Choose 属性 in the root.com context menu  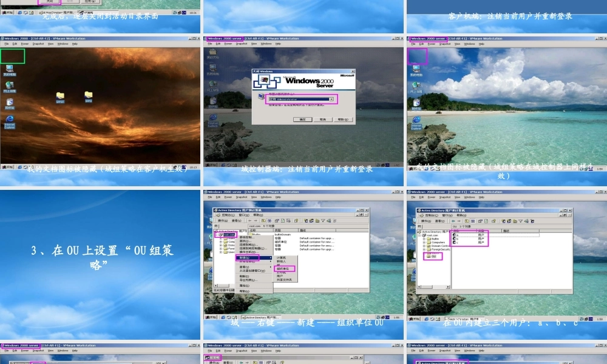(244, 286)
